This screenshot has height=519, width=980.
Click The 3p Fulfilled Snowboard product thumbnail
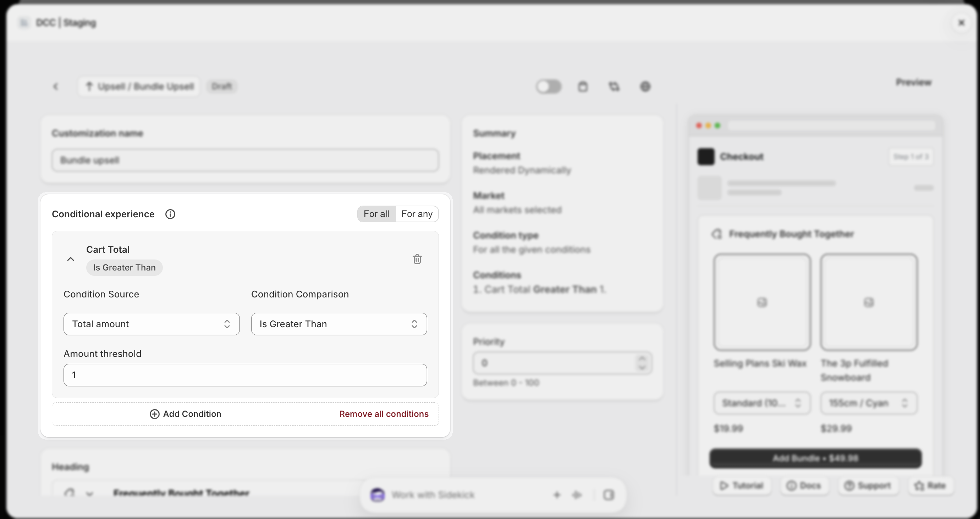pyautogui.click(x=869, y=302)
